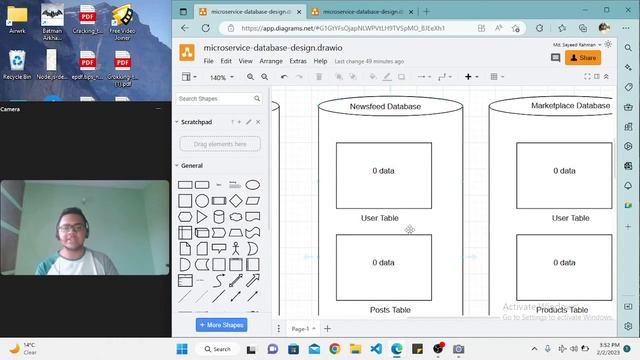This screenshot has width=640, height=360.
Task: Toggle fullscreen mode in diagrams toolbar
Action: pyautogui.click(x=587, y=76)
